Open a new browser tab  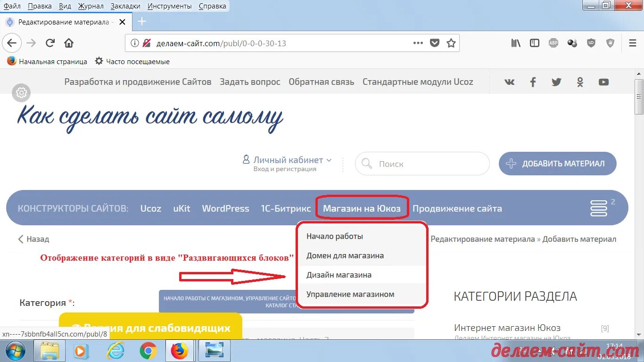point(142,22)
